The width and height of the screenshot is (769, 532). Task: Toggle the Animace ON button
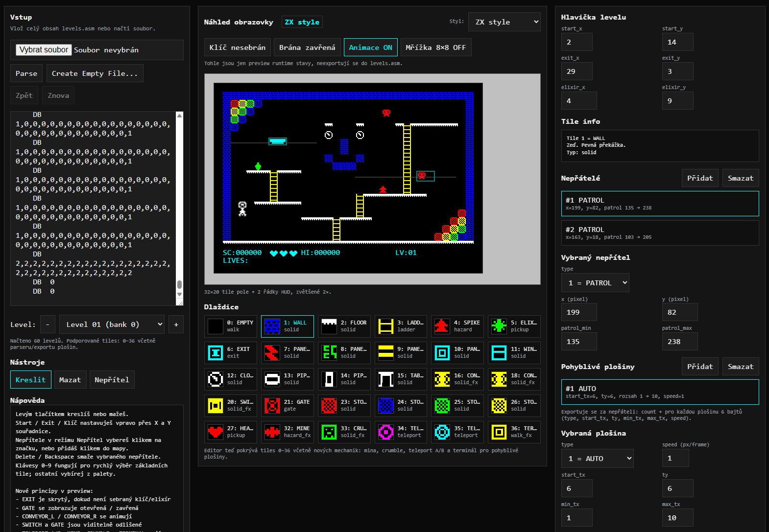click(x=370, y=47)
